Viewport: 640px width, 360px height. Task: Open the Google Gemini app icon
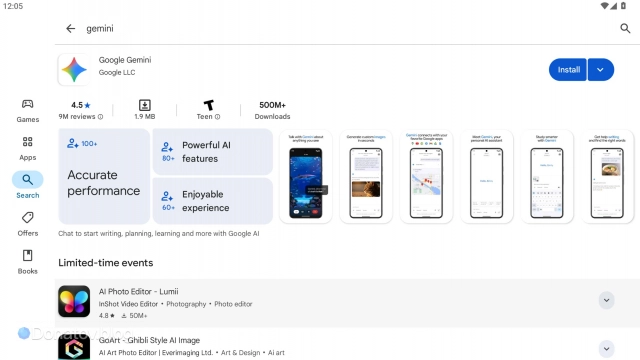(74, 69)
